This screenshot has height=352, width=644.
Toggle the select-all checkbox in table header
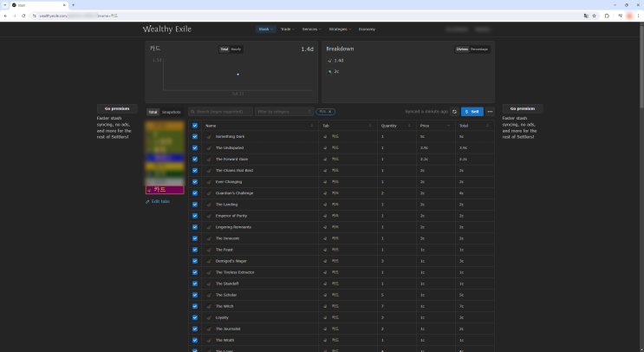[x=195, y=126]
